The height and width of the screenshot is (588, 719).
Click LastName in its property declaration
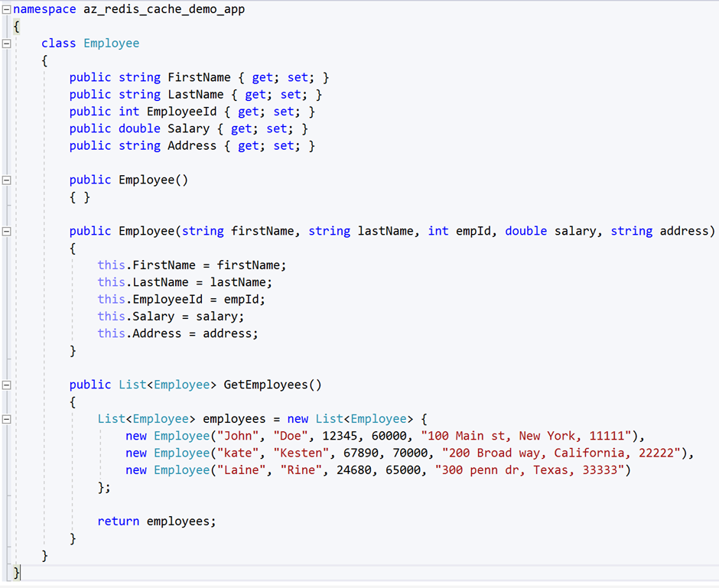pos(196,94)
